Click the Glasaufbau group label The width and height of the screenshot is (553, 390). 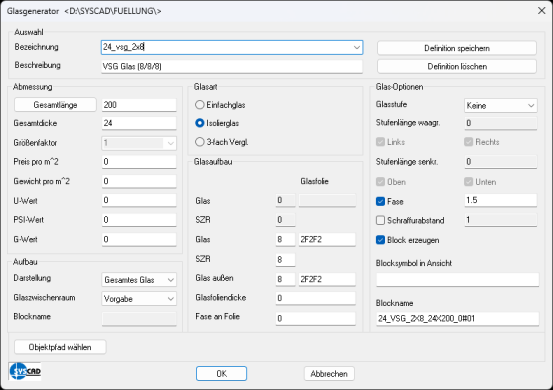[213, 162]
